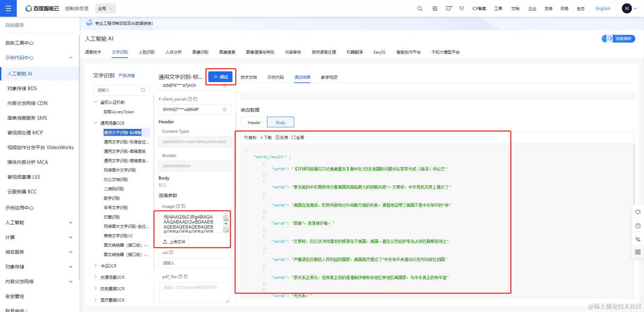Run the API with the 调试 button

tap(220, 77)
